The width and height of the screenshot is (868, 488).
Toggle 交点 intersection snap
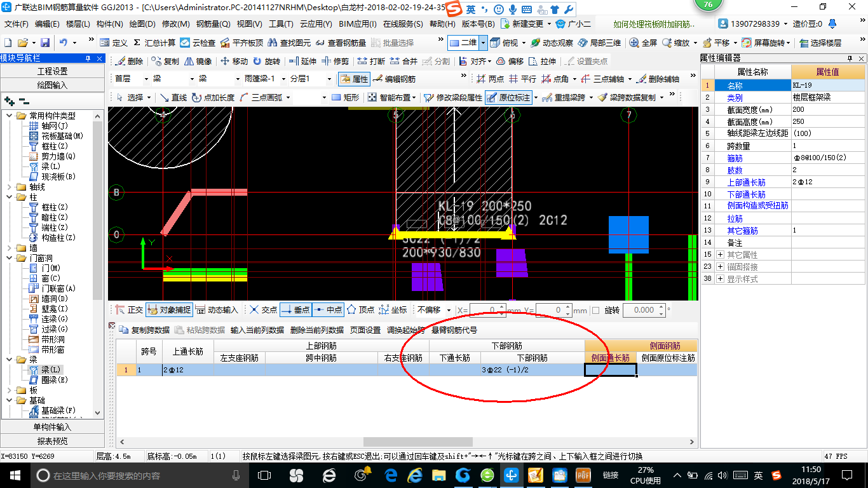pos(263,310)
